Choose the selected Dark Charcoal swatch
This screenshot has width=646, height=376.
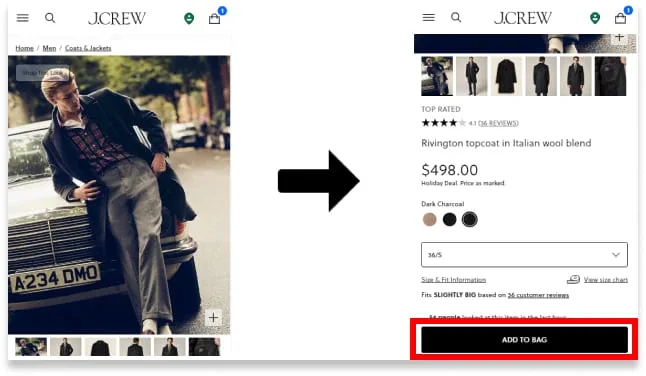coord(470,220)
